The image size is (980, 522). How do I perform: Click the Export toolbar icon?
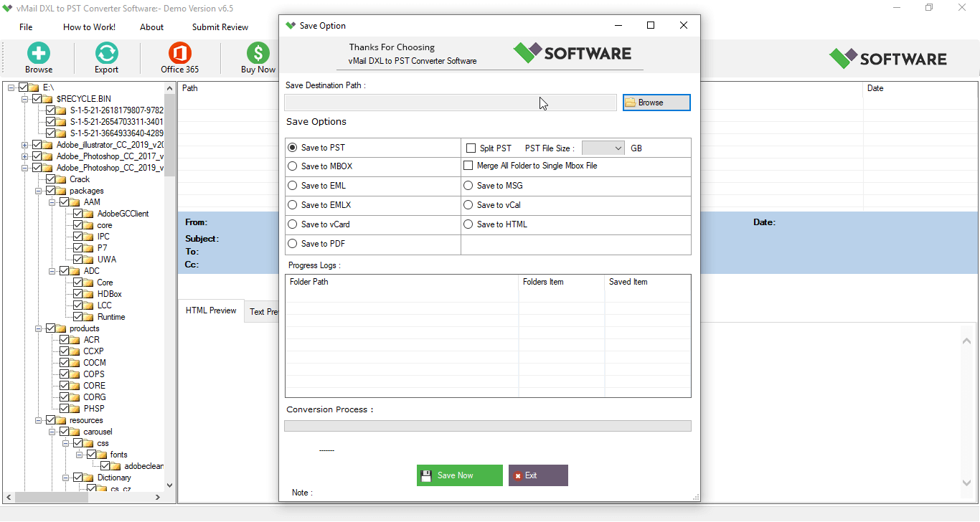tap(107, 53)
